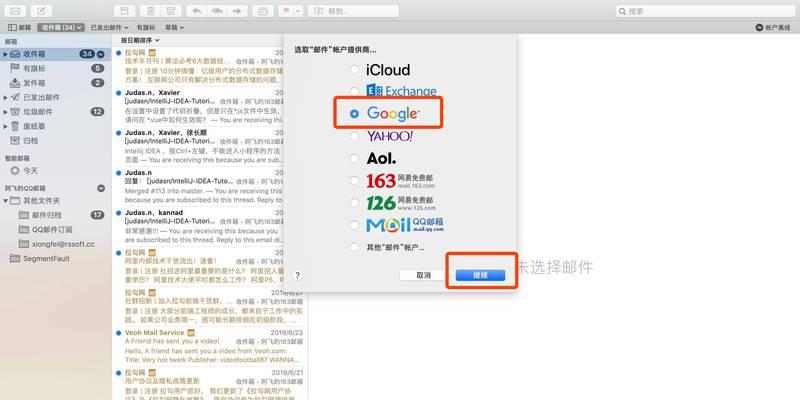The height and width of the screenshot is (400, 800).
Task: Click the 废纸篓 trash can icon
Action: tap(15, 126)
